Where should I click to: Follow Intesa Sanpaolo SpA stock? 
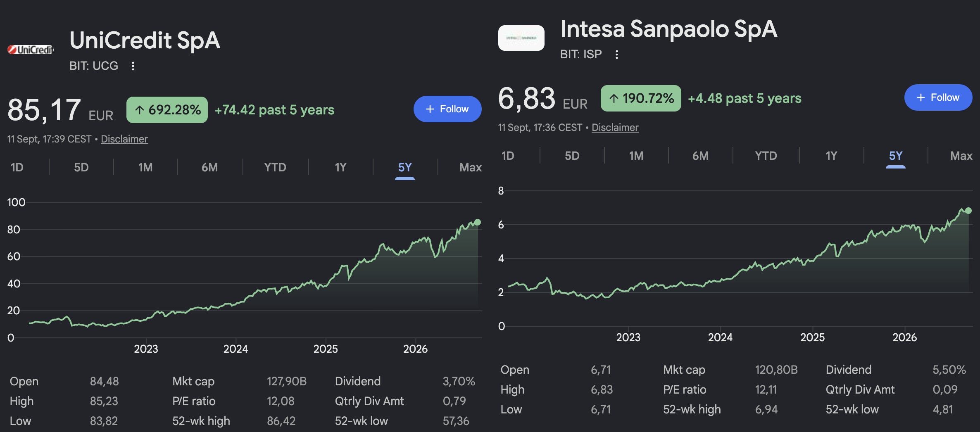[x=938, y=97]
